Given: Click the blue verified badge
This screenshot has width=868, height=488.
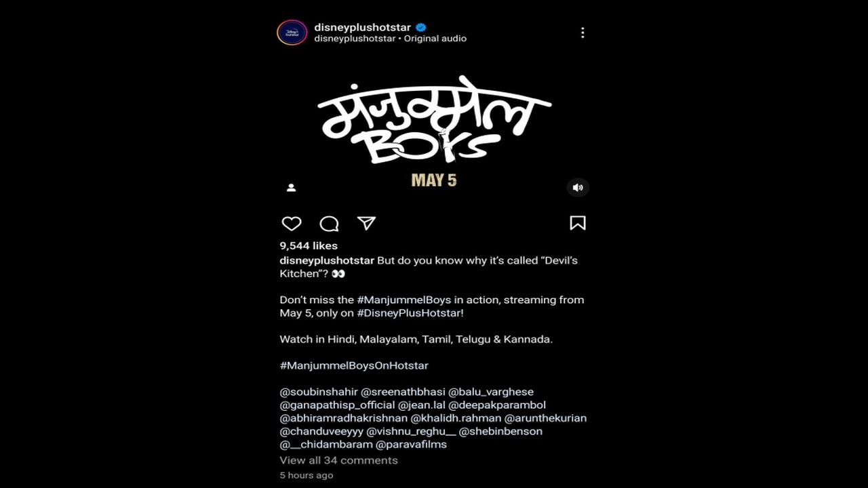Looking at the screenshot, I should tap(421, 27).
